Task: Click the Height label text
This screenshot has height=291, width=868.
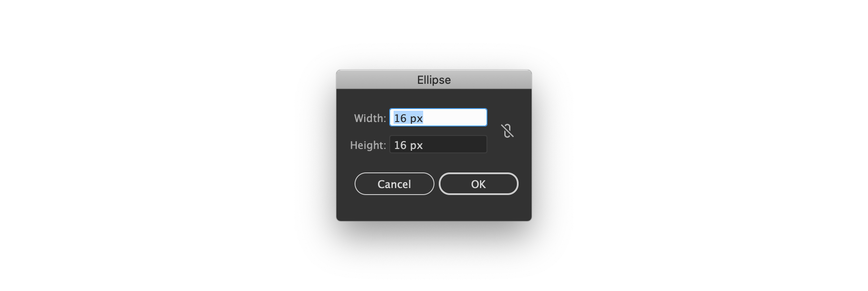Action: coord(368,145)
